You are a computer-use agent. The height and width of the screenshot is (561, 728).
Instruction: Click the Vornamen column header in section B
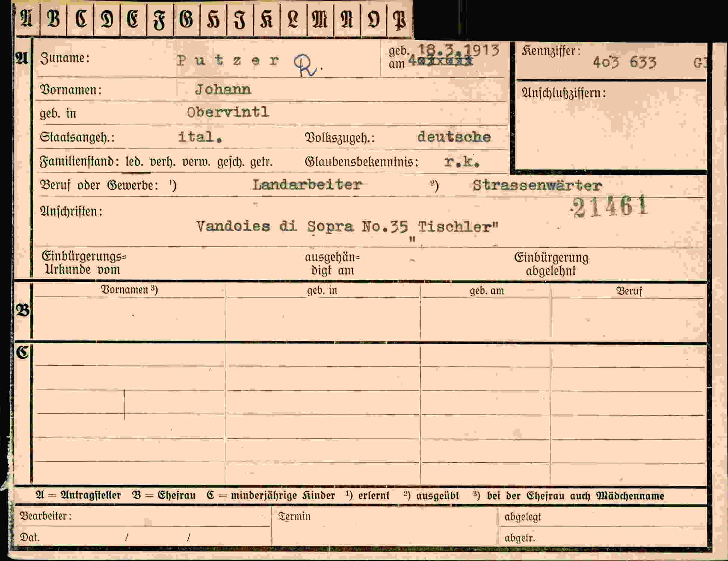[129, 290]
